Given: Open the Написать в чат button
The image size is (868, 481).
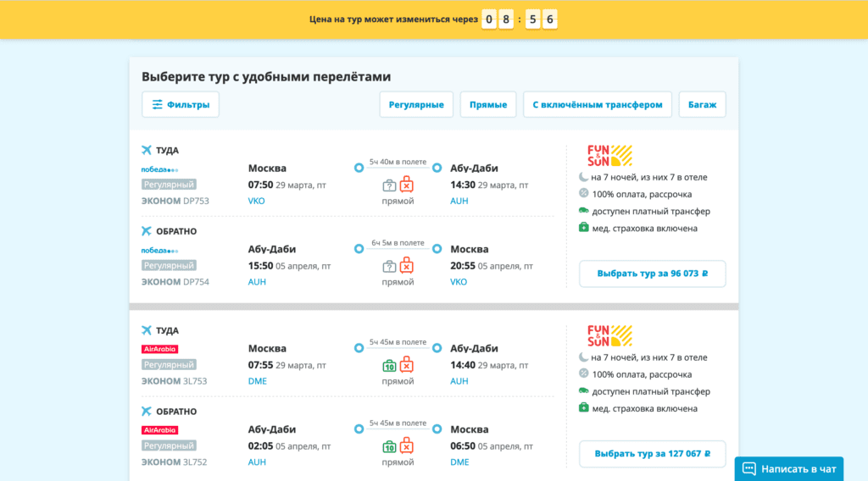Looking at the screenshot, I should tap(789, 469).
